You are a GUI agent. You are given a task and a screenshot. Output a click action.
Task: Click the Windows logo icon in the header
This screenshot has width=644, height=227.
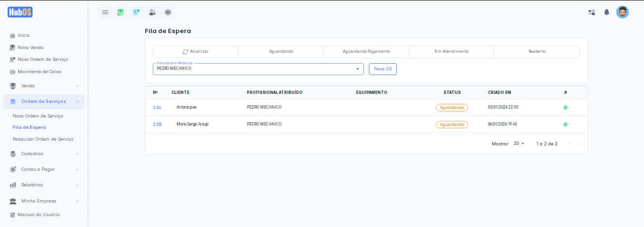click(x=592, y=12)
